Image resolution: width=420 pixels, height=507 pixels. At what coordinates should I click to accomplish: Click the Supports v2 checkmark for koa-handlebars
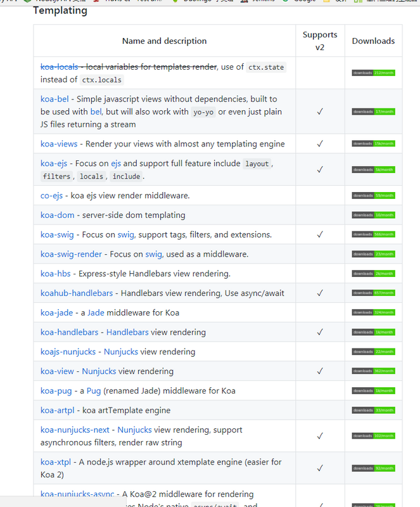click(320, 332)
